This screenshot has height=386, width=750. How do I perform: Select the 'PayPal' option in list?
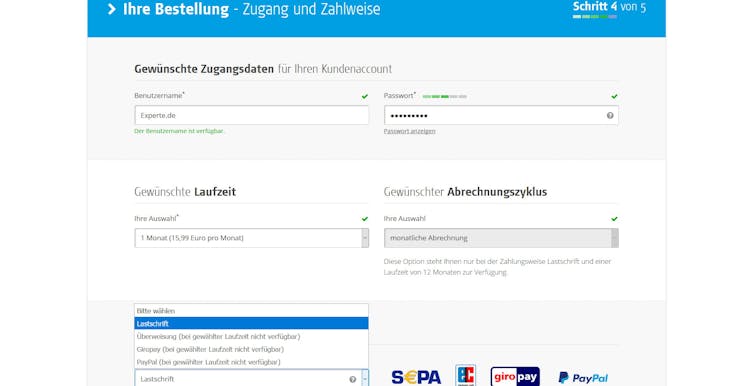coord(252,362)
